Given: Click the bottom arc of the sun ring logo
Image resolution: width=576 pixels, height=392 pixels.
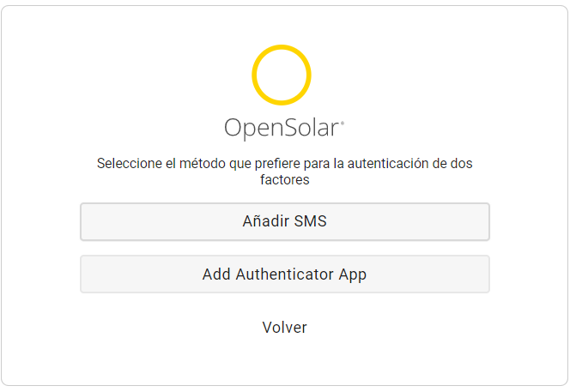Looking at the screenshot, I should 282,103.
